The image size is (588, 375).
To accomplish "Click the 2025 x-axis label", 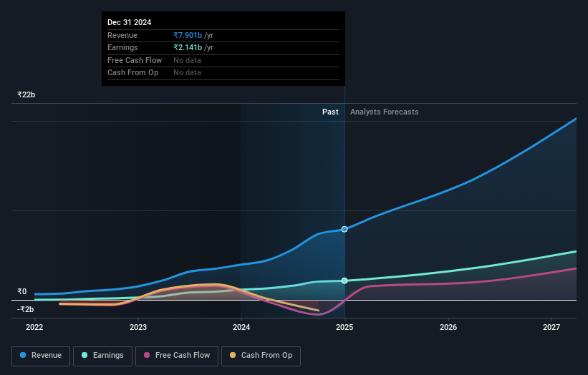I will [344, 327].
